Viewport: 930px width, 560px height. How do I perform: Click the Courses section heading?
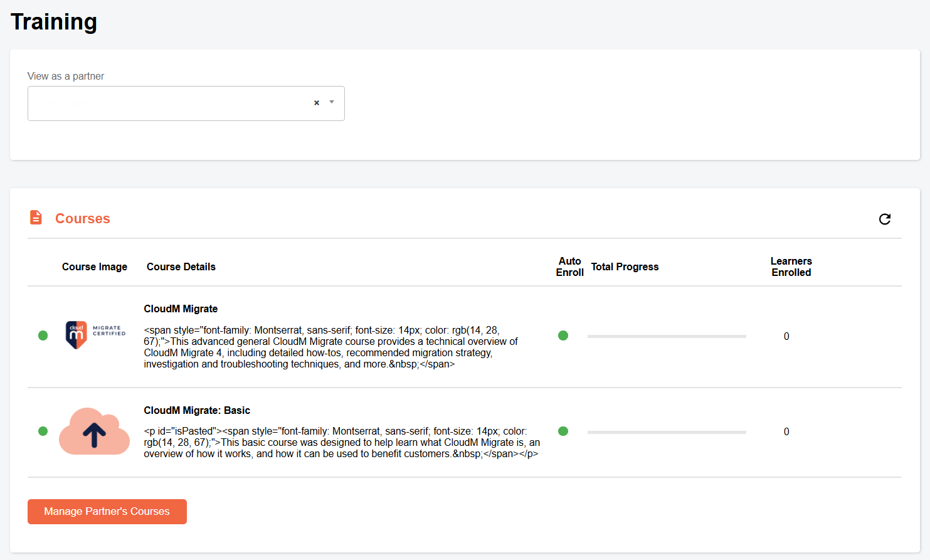(83, 218)
